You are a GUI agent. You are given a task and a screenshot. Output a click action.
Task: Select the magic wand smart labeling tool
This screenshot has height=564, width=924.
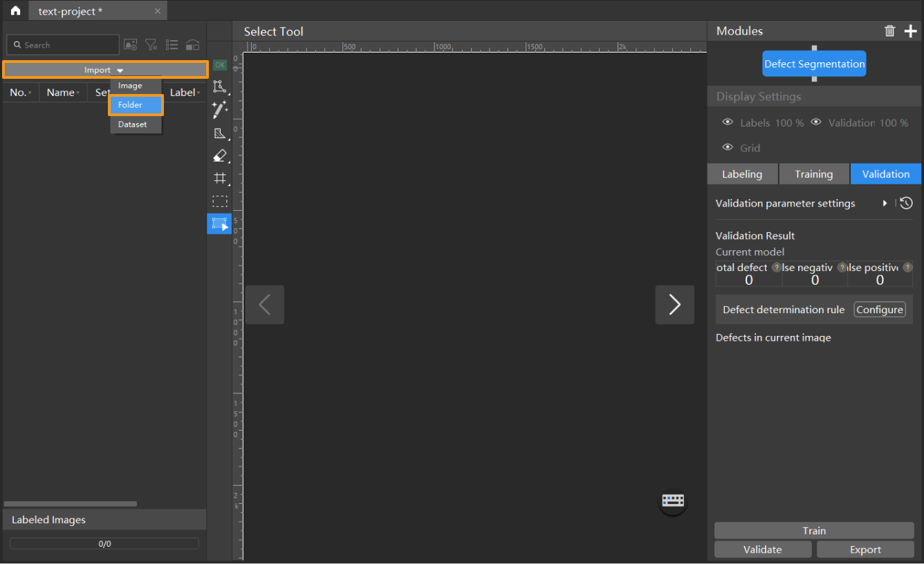tap(220, 109)
